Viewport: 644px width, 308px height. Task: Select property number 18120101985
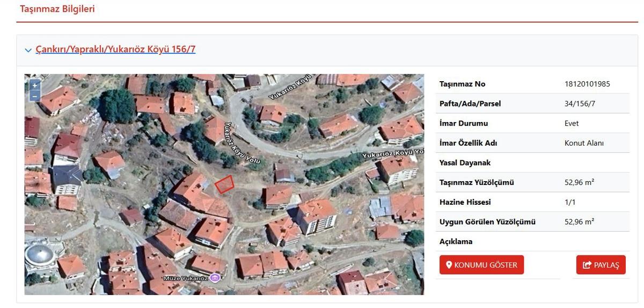point(587,84)
